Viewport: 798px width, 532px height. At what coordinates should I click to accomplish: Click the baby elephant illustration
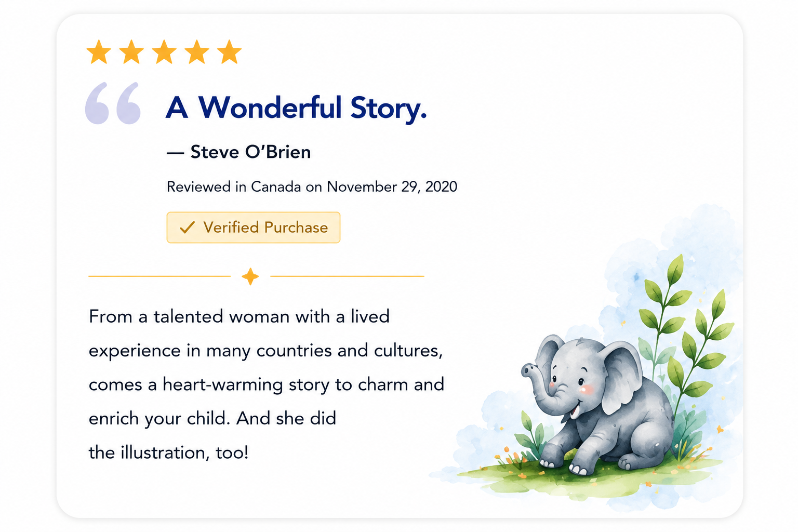597,405
